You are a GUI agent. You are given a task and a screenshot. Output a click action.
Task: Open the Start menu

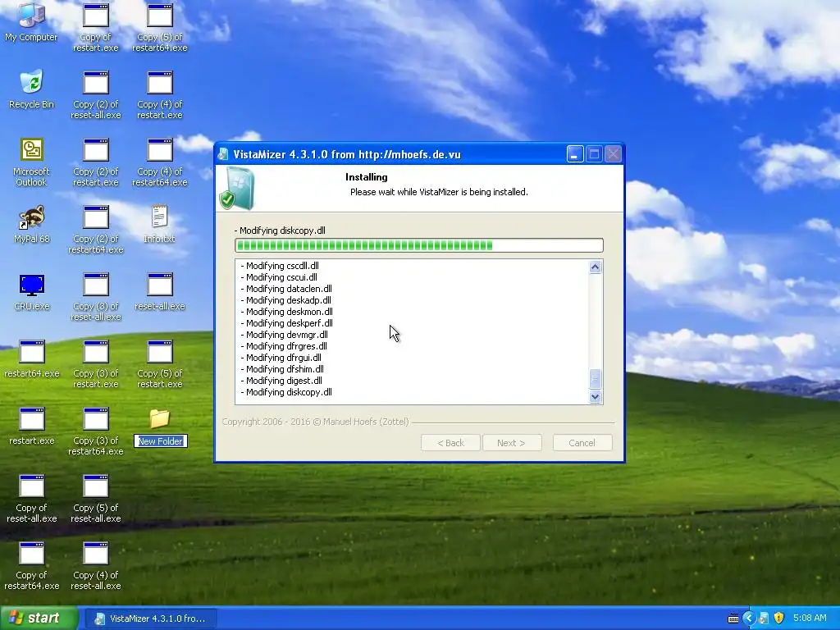(x=39, y=619)
